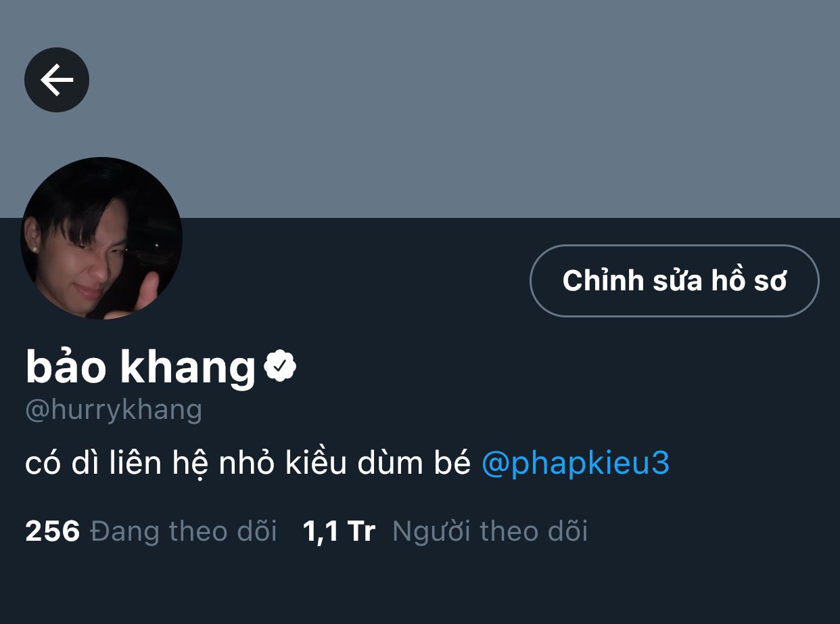Go back using the left arrow icon
The width and height of the screenshot is (840, 624).
(57, 81)
